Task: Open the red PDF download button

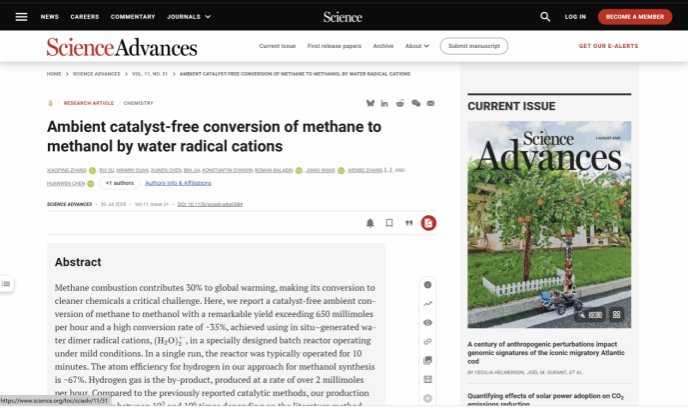Action: (428, 223)
